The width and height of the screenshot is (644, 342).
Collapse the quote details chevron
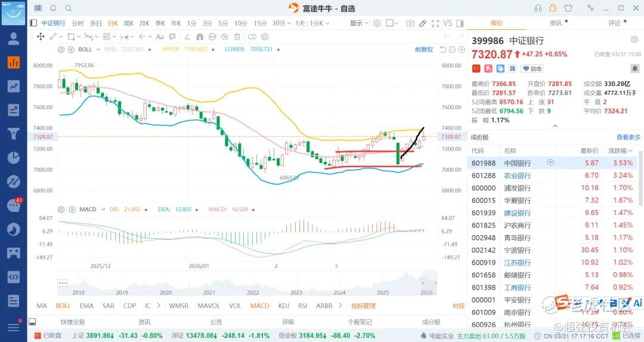[555, 126]
